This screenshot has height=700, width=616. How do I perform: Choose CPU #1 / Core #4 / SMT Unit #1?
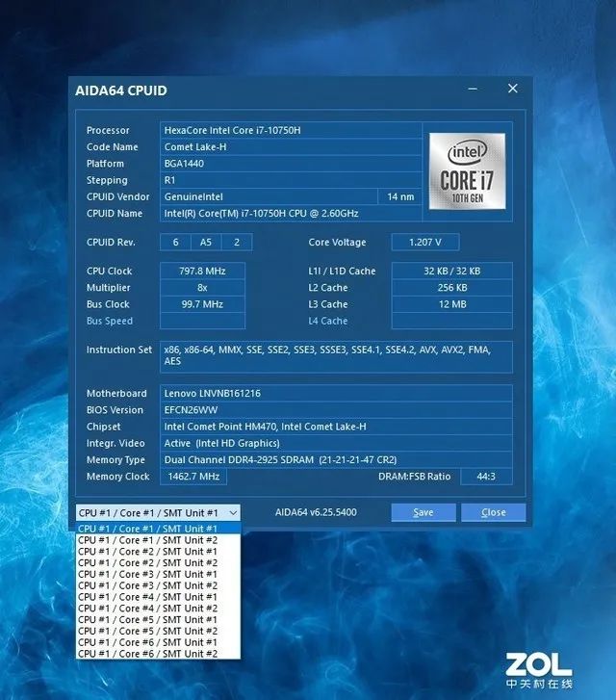coord(158,597)
